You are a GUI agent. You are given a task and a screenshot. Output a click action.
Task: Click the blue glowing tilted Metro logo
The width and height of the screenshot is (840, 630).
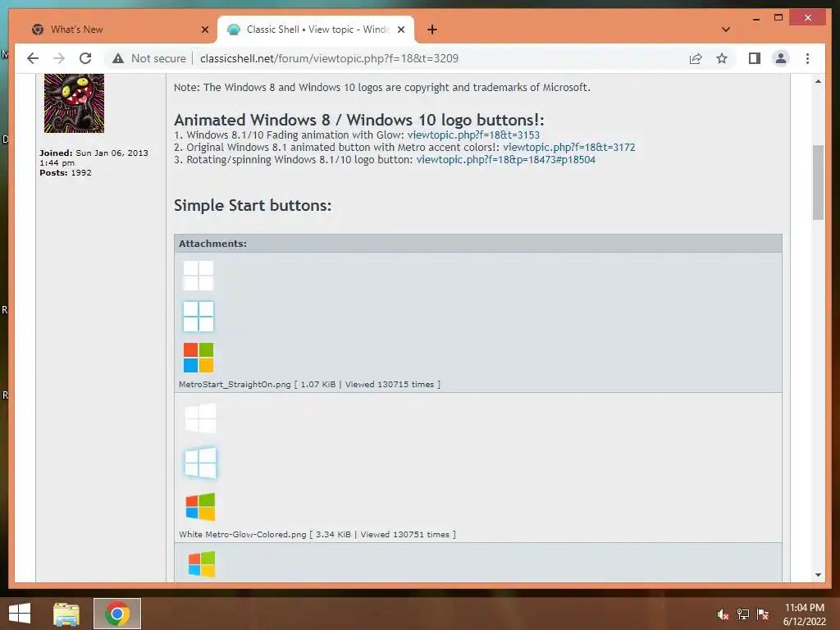[x=200, y=463]
